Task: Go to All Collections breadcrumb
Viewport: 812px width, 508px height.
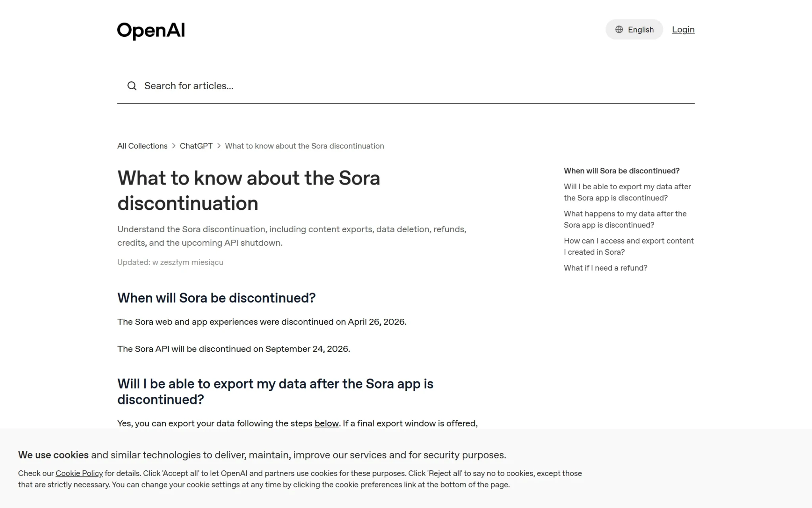Action: pos(142,146)
